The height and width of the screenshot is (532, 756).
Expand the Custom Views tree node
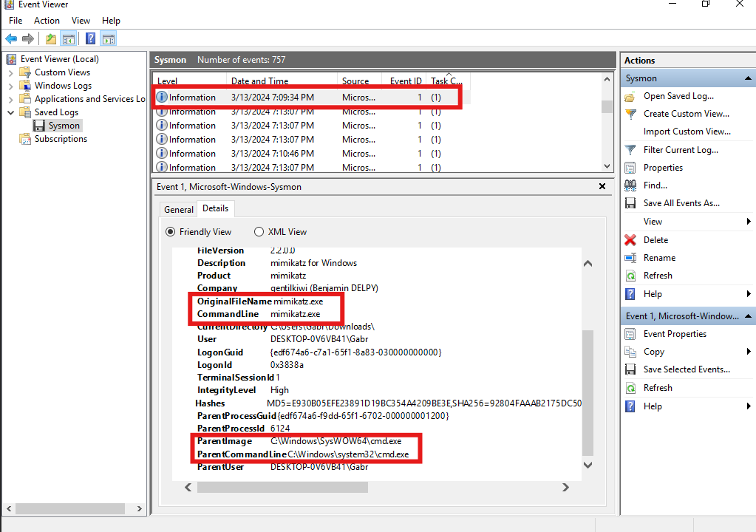(x=10, y=73)
